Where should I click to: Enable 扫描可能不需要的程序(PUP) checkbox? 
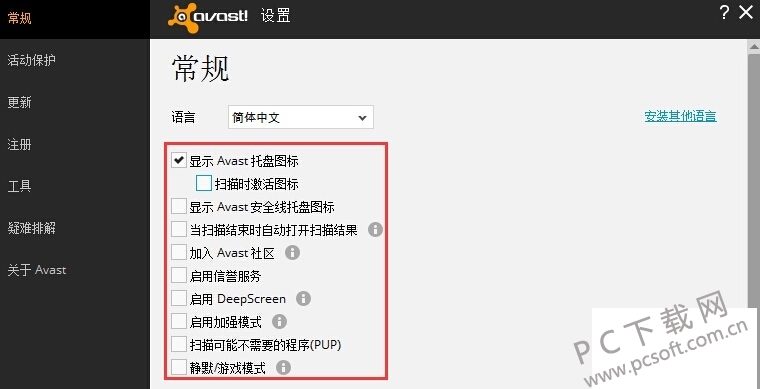pyautogui.click(x=179, y=344)
